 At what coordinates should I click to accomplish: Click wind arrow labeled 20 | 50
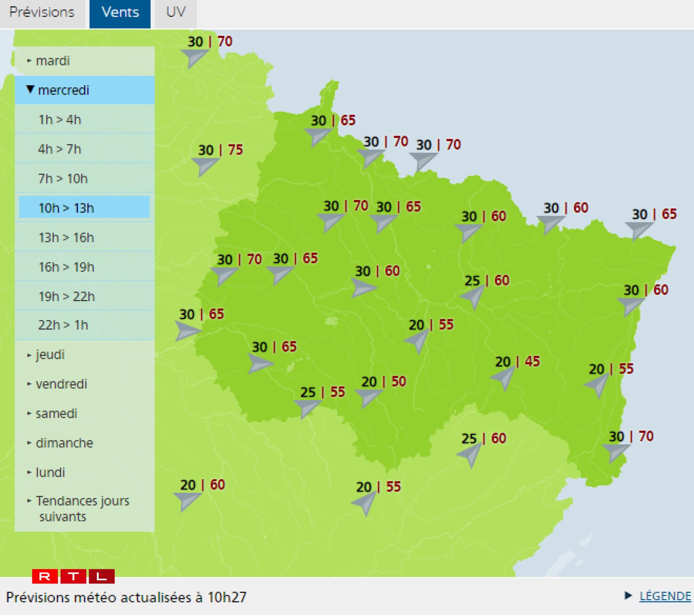367,397
